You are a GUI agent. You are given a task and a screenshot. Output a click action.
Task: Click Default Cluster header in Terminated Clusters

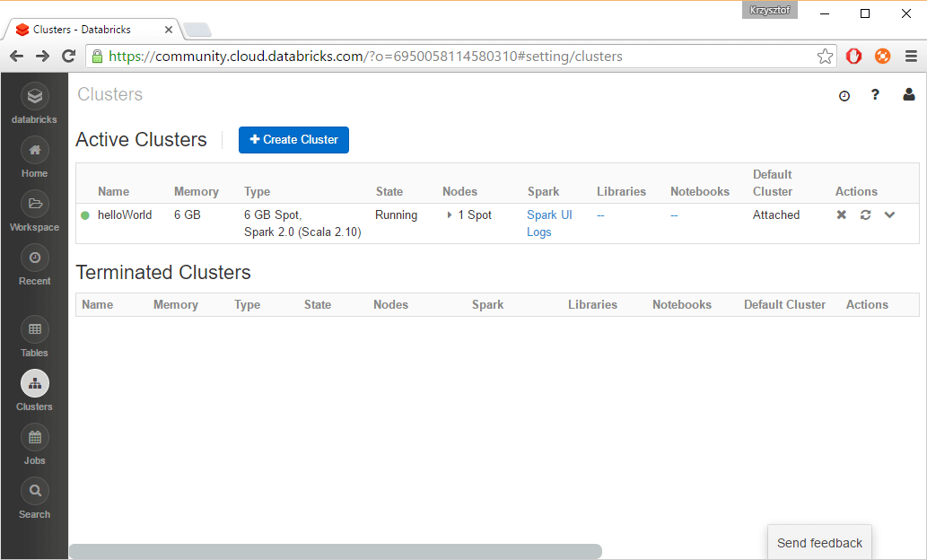coord(784,304)
